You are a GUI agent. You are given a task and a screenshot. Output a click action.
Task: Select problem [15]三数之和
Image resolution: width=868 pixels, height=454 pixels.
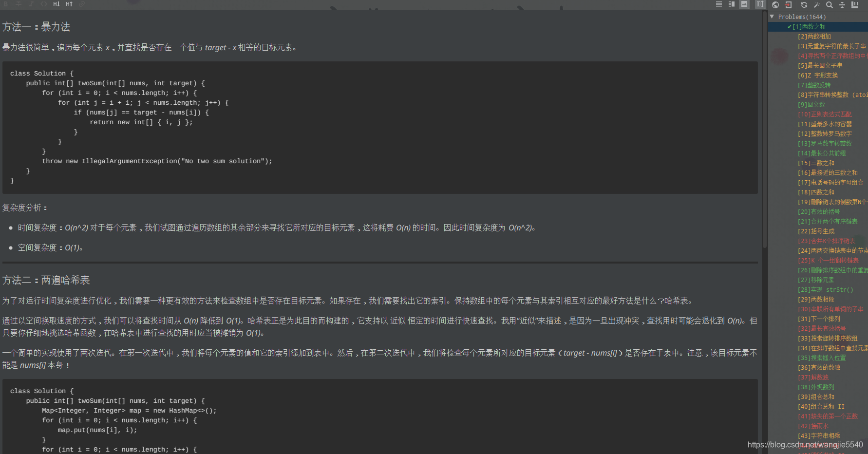coord(816,163)
